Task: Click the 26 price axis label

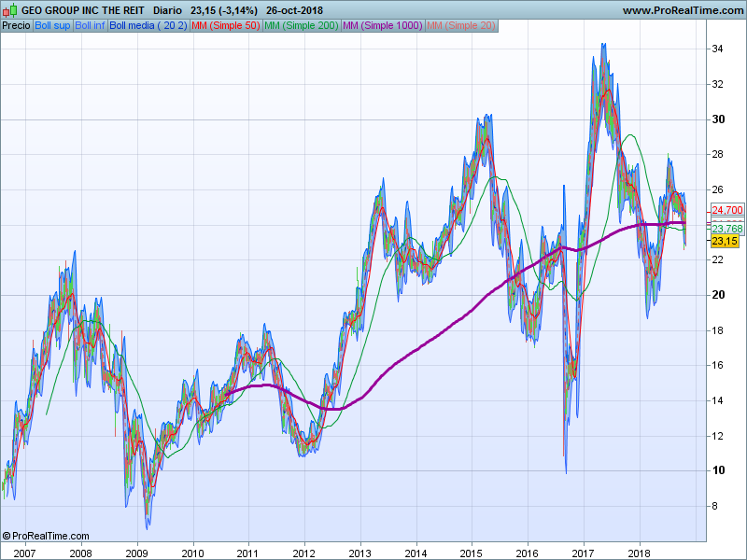Action: 717,189
